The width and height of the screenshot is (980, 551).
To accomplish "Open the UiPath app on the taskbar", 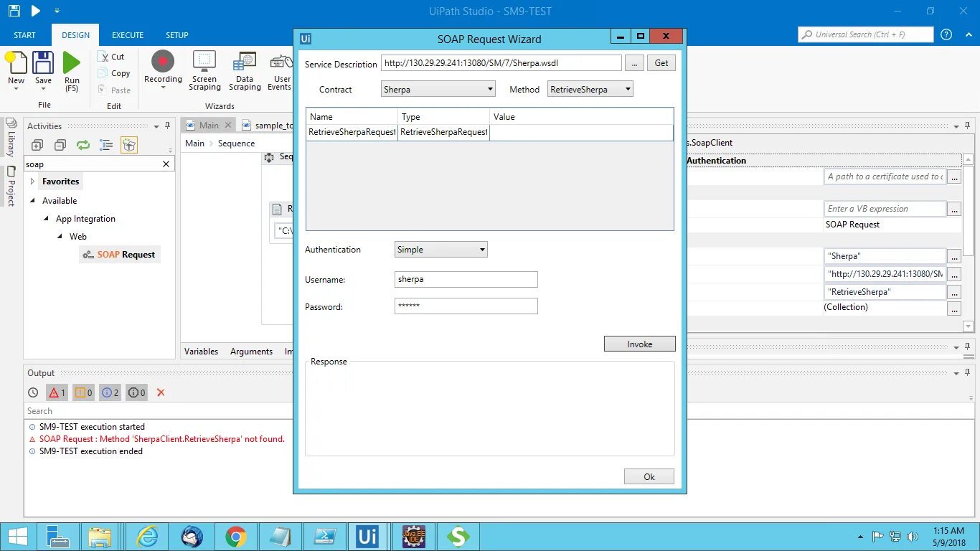I will pos(367,537).
